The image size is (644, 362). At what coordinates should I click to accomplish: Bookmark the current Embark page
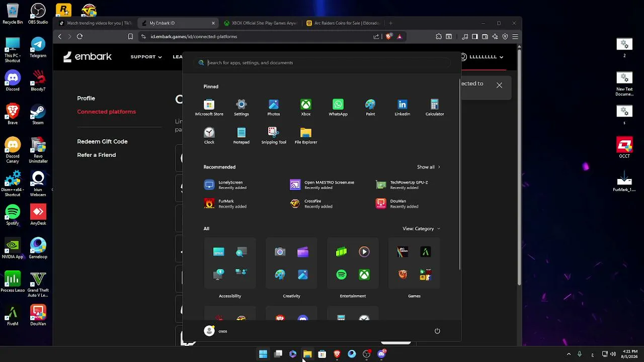pyautogui.click(x=130, y=36)
